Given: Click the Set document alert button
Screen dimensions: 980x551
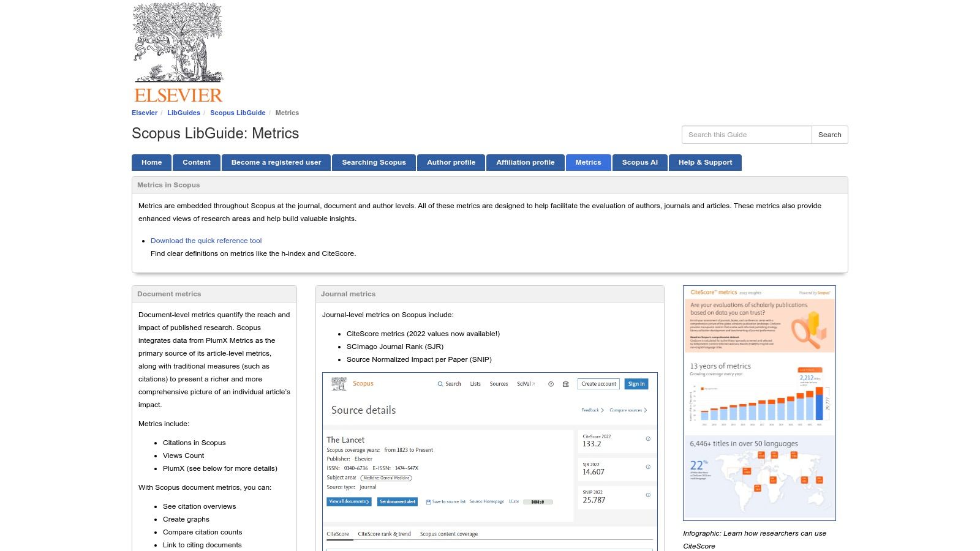Looking at the screenshot, I should pos(398,501).
